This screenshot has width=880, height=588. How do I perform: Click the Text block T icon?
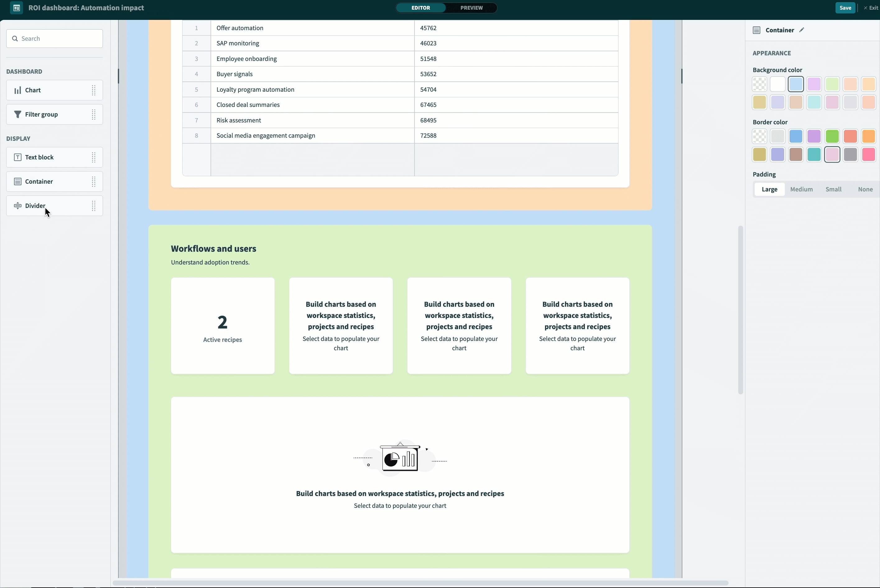click(x=18, y=158)
